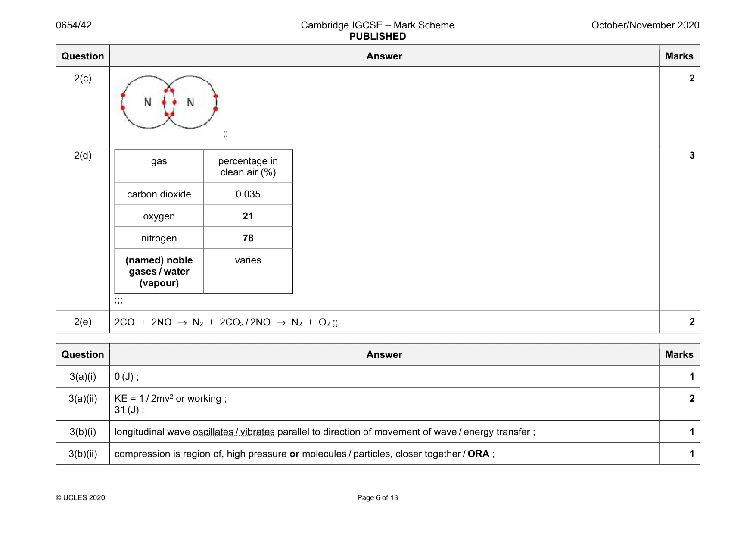Click question number 3(b)(i)

(83, 432)
